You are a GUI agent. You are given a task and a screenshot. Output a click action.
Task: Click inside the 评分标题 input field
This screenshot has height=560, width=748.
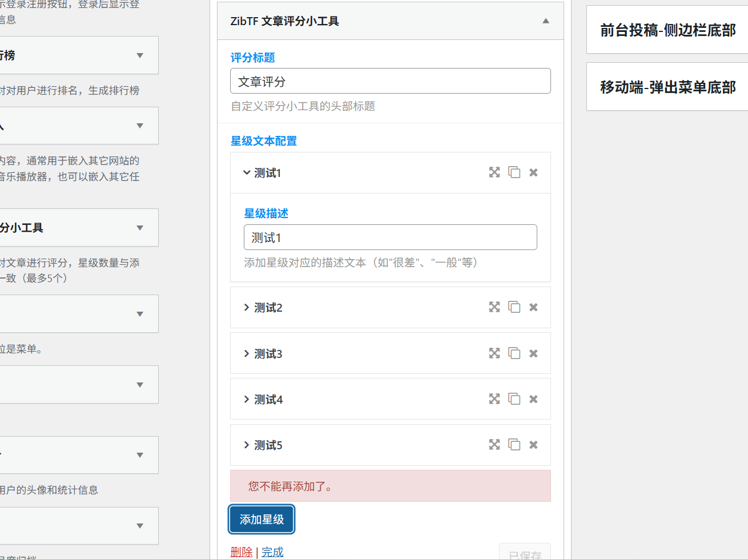(391, 80)
